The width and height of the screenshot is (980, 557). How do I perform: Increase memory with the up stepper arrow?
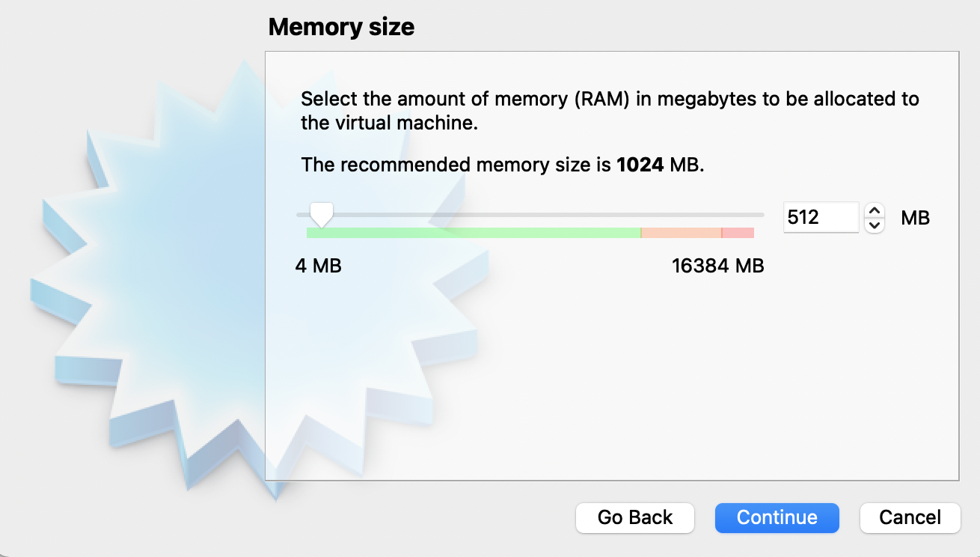(875, 210)
